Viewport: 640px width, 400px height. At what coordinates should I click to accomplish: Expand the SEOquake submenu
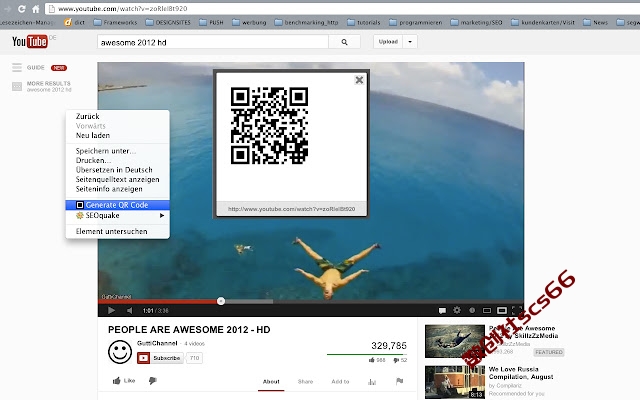coord(118,216)
